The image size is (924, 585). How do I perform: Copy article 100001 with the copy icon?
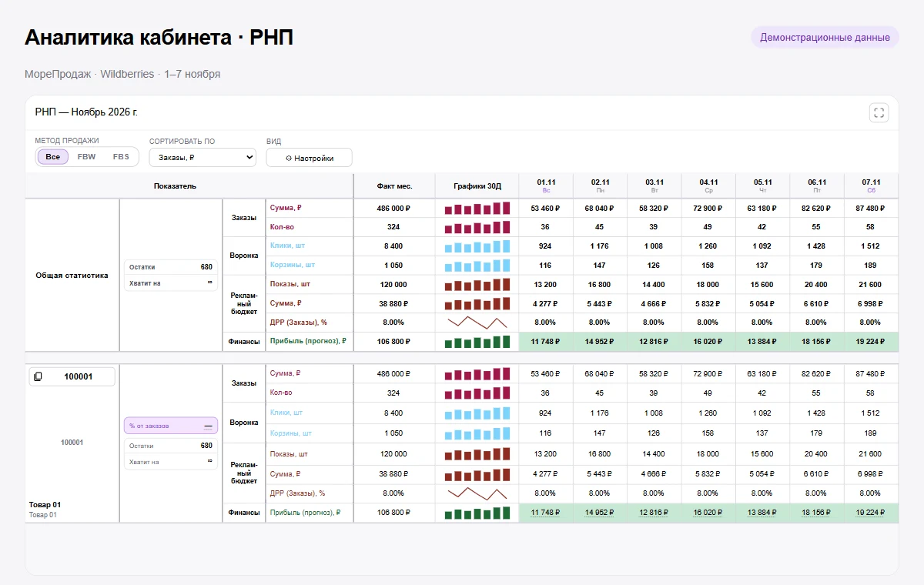click(38, 376)
